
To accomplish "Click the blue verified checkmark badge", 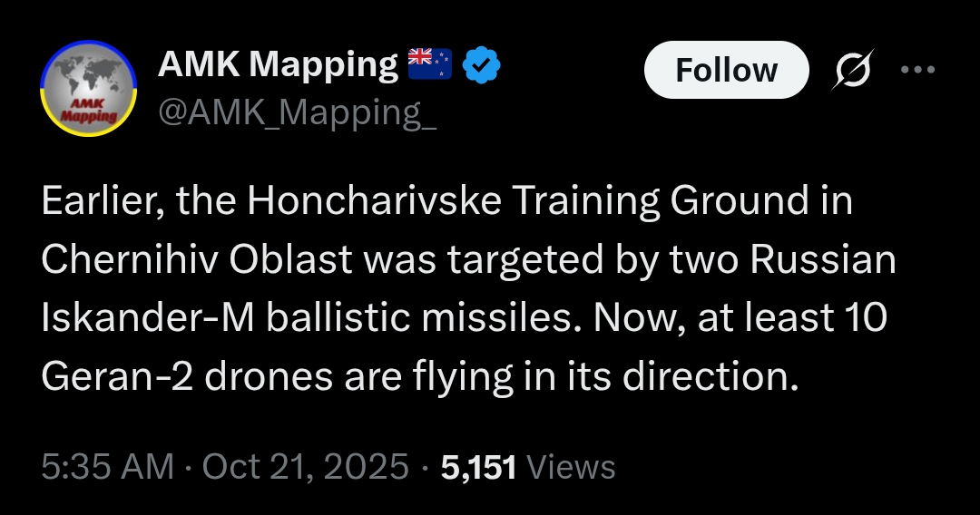I will [481, 65].
